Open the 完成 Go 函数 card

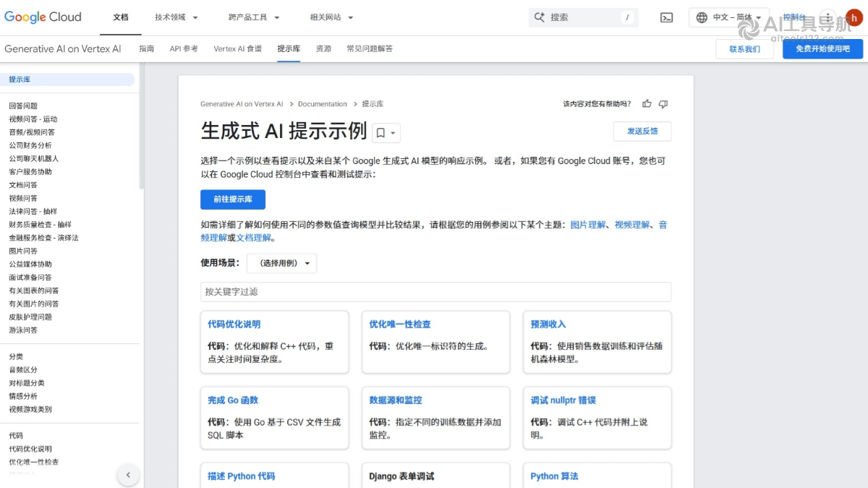[274, 418]
